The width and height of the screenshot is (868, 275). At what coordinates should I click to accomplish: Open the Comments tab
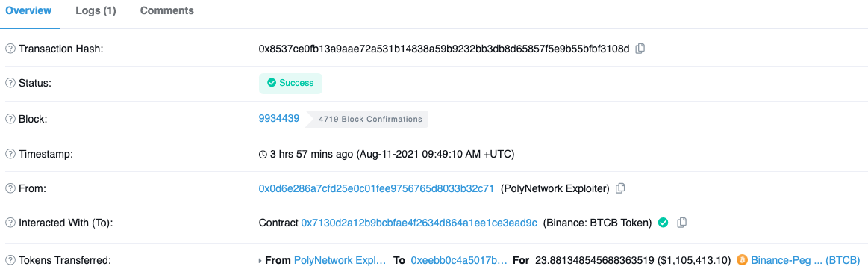(x=167, y=10)
